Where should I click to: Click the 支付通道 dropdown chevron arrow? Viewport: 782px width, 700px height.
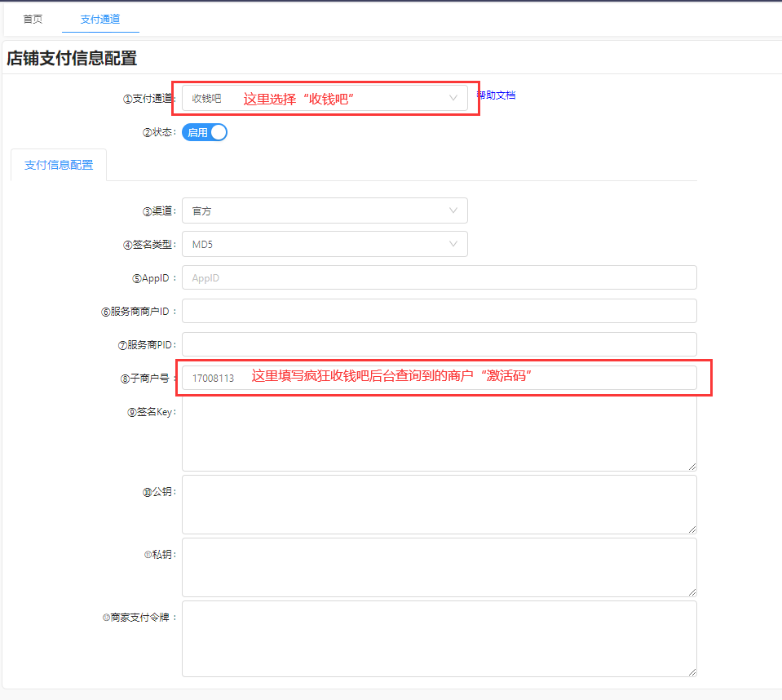point(453,98)
